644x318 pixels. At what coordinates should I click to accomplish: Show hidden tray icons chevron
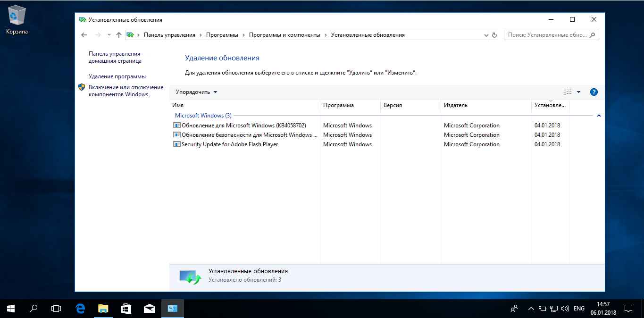click(531, 309)
